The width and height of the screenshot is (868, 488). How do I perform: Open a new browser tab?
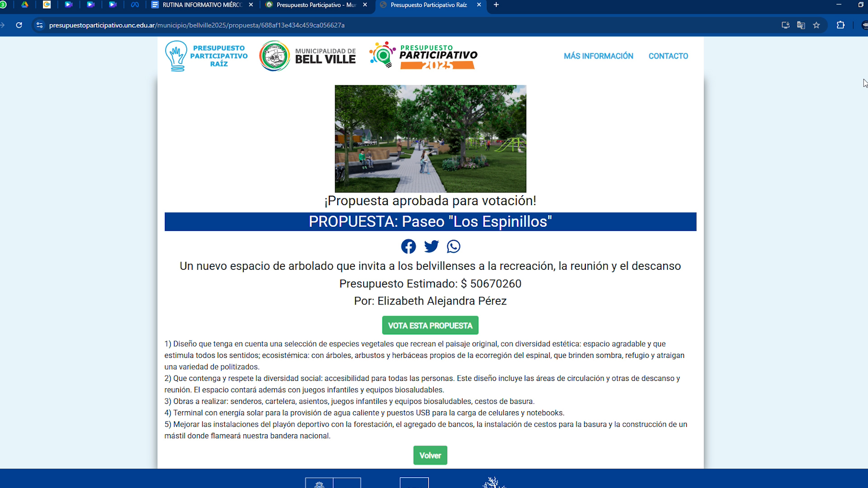click(x=496, y=5)
